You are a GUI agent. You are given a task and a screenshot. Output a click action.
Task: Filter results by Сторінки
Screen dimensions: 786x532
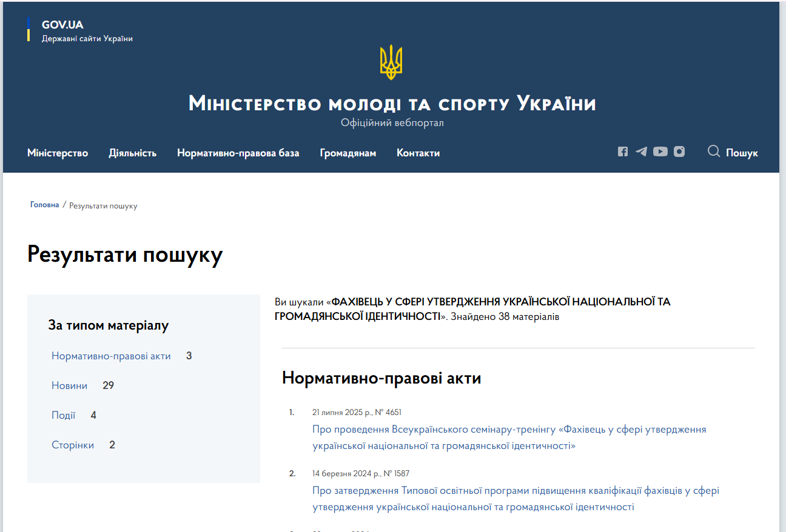(x=73, y=445)
